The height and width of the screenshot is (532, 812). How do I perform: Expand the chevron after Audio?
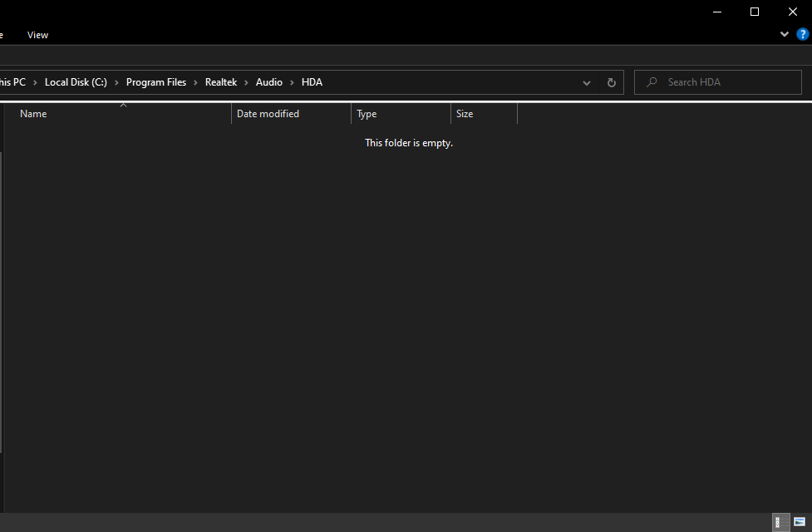tap(292, 83)
